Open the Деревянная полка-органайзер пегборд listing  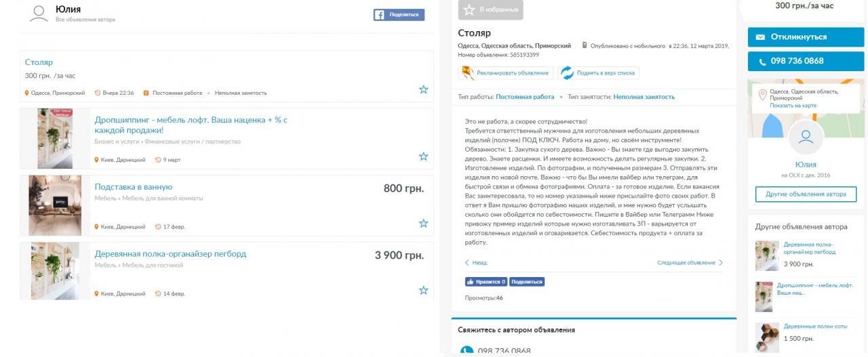coord(170,254)
